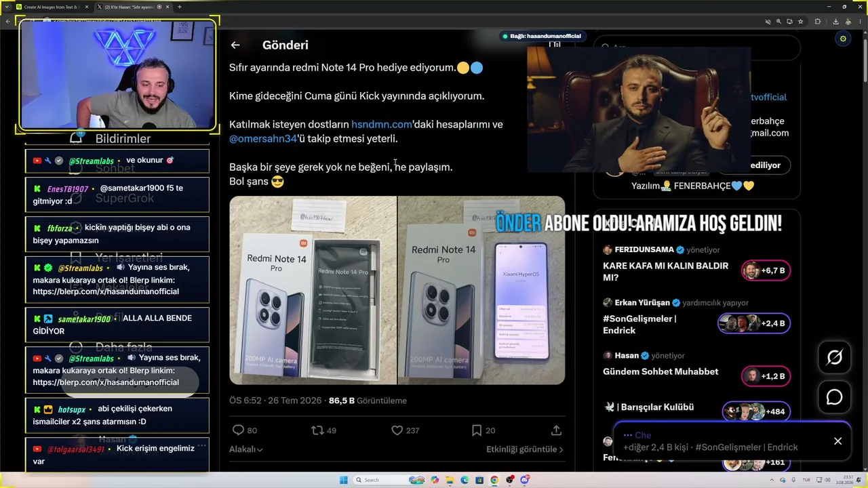This screenshot has width=868, height=488.
Task: Open the KARE KAFA MI KALIN BALDIR MI space
Action: pyautogui.click(x=665, y=271)
